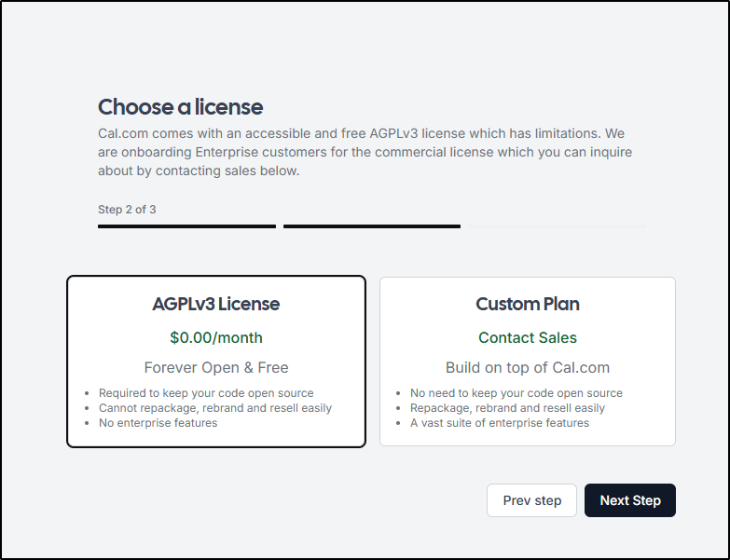The width and height of the screenshot is (730, 560).
Task: Click the $0.00/month price text
Action: point(216,337)
